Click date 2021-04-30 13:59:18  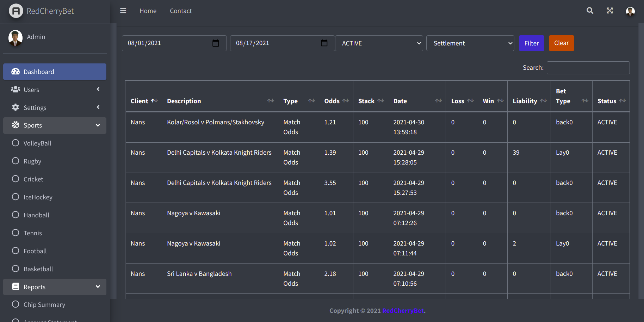(x=409, y=127)
